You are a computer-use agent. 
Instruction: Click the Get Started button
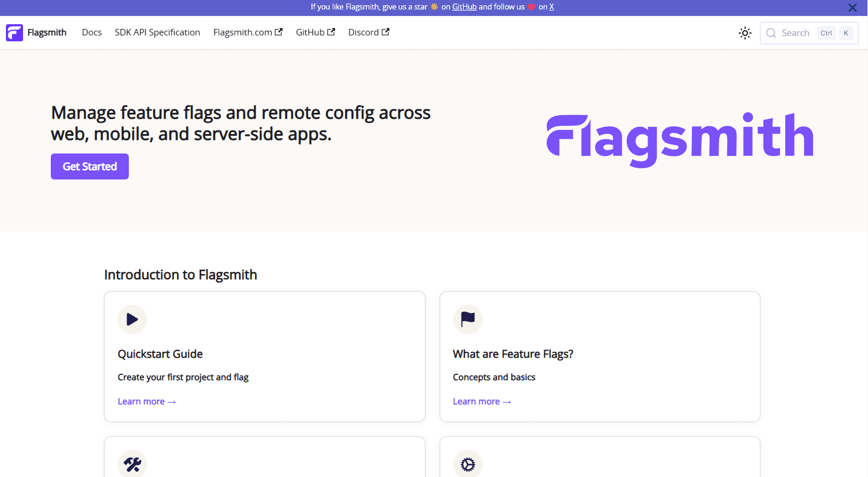[x=90, y=166]
